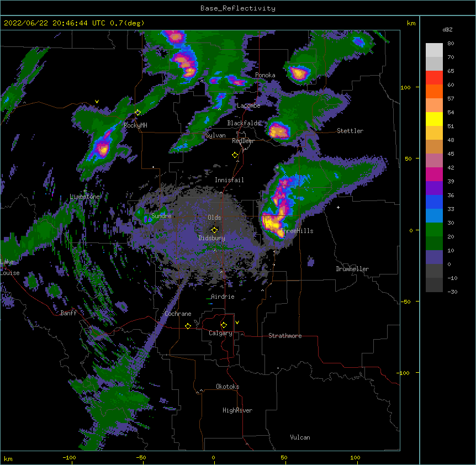Image resolution: width=476 pixels, height=465 pixels.
Task: Click the Base_Reflectivity title text
Action: [238, 8]
